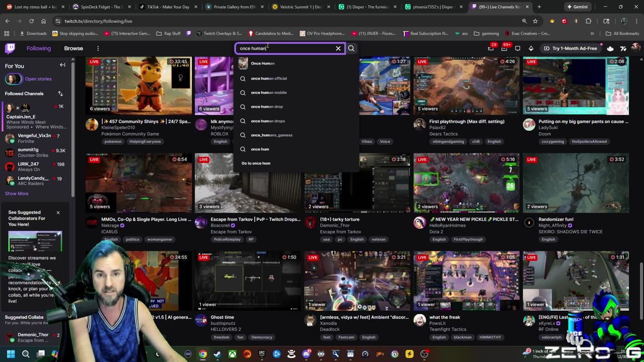Collapse the For You sidebar
This screenshot has height=362, width=644.
62,65
